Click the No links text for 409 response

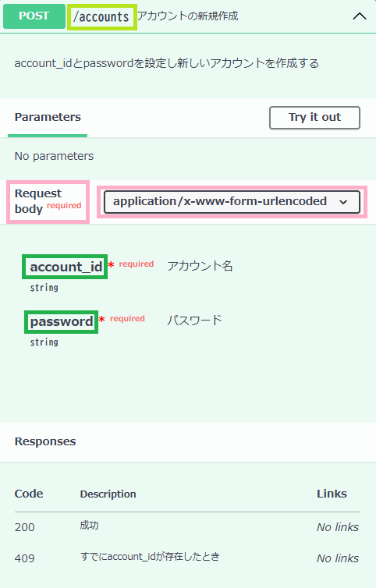(x=338, y=558)
